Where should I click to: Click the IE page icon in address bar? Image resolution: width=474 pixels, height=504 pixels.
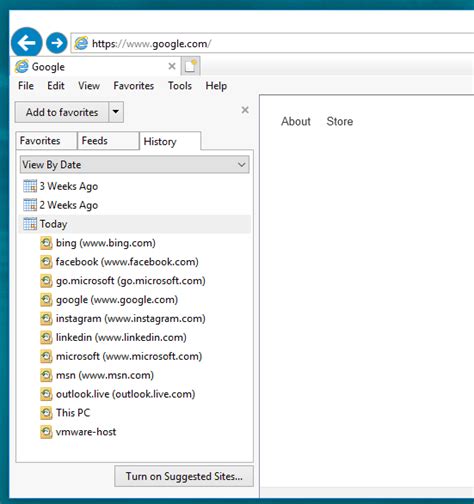pos(81,43)
